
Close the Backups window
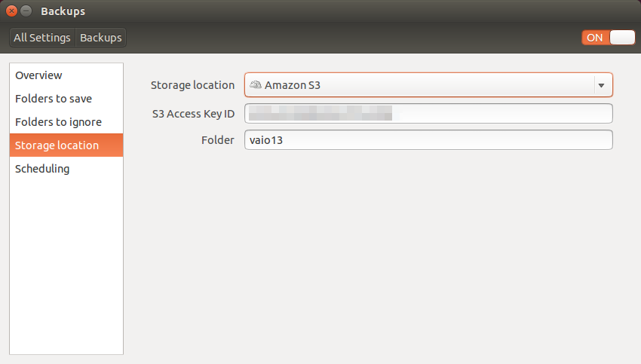click(x=12, y=11)
